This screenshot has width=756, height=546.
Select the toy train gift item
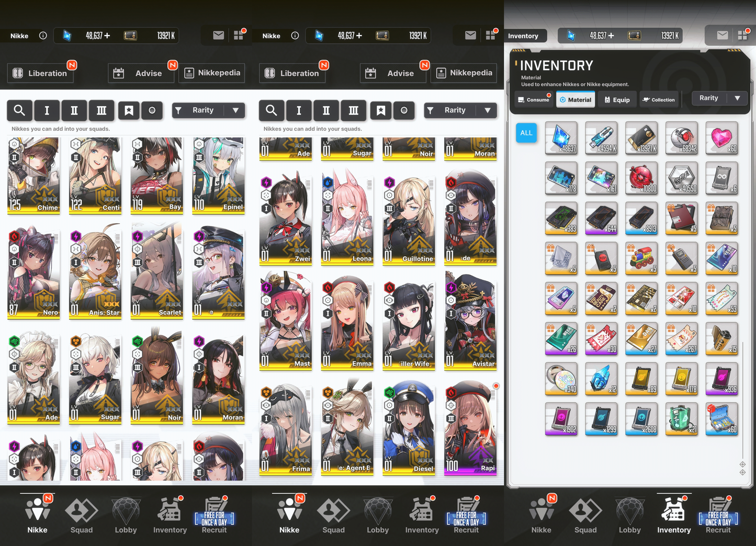[642, 258]
